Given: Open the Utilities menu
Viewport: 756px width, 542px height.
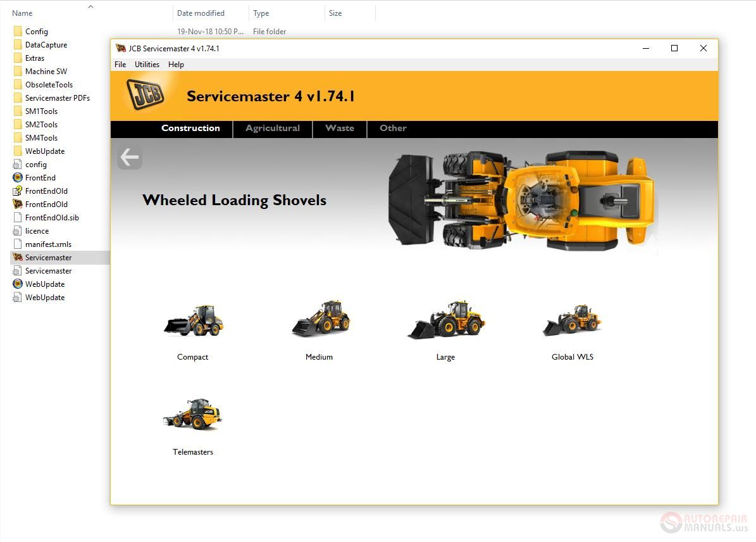Looking at the screenshot, I should (x=147, y=65).
